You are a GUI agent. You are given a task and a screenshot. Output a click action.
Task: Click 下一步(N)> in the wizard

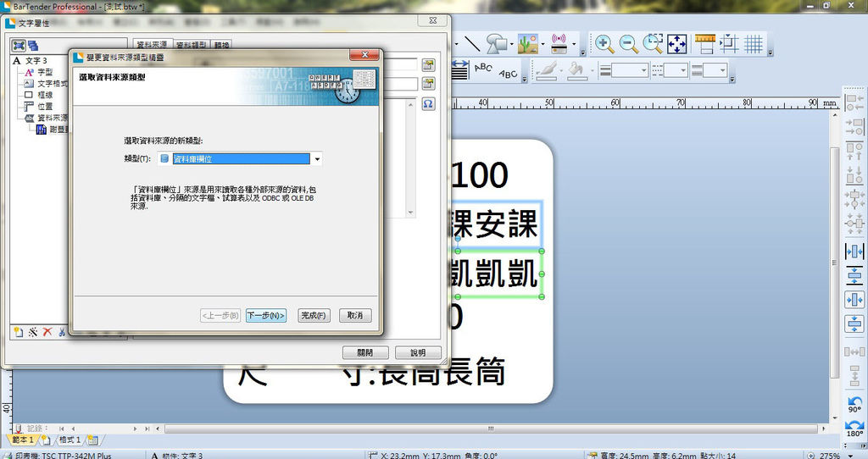(265, 315)
